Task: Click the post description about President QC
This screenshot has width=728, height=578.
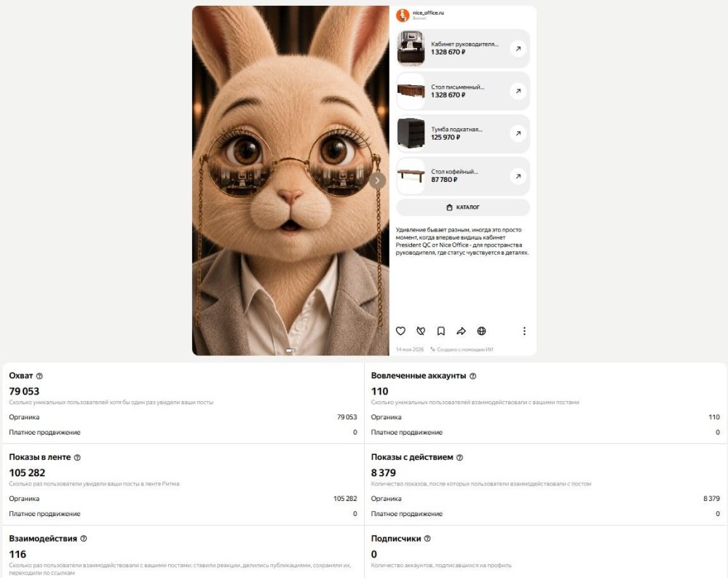Action: point(462,242)
